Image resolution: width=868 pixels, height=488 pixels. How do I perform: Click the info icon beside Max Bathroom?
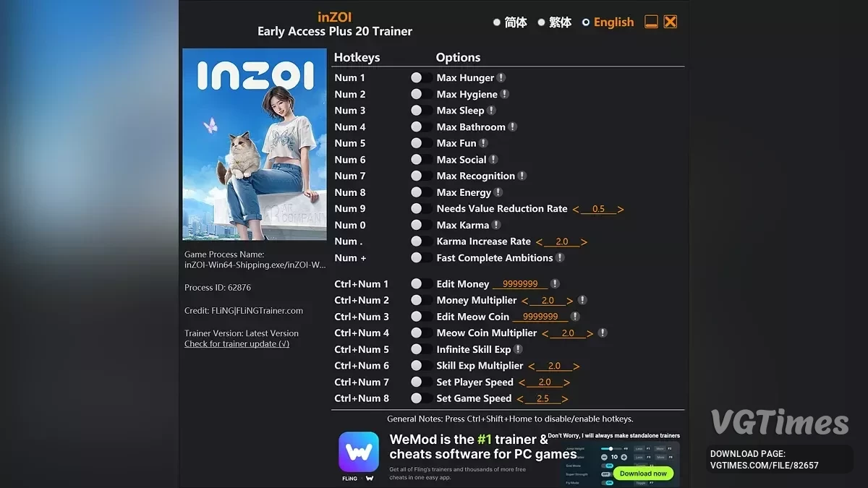click(512, 127)
